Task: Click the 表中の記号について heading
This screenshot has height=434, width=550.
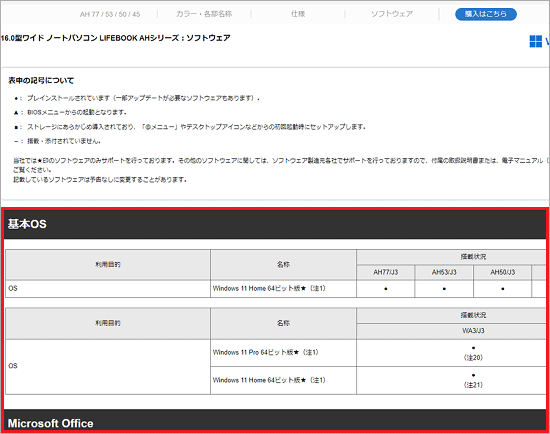Action: (41, 81)
